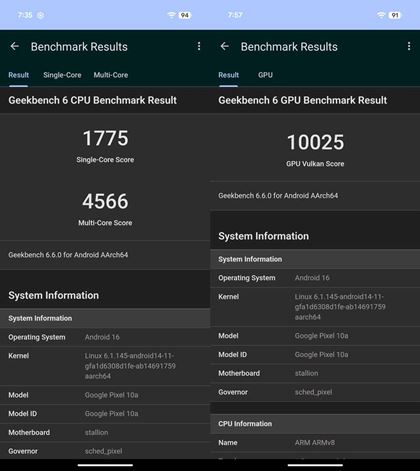Tap the status icon next to 7:35 clock
Screen dimensions: 420x471
(40, 15)
